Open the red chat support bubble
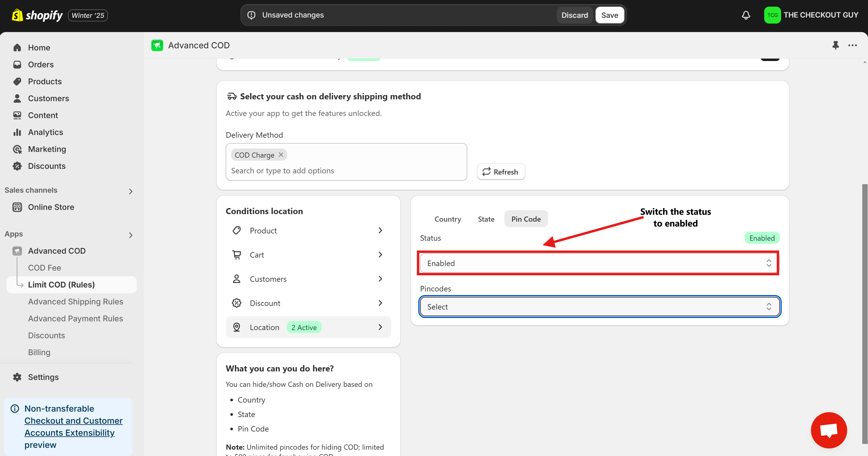The width and height of the screenshot is (868, 456). (x=828, y=430)
